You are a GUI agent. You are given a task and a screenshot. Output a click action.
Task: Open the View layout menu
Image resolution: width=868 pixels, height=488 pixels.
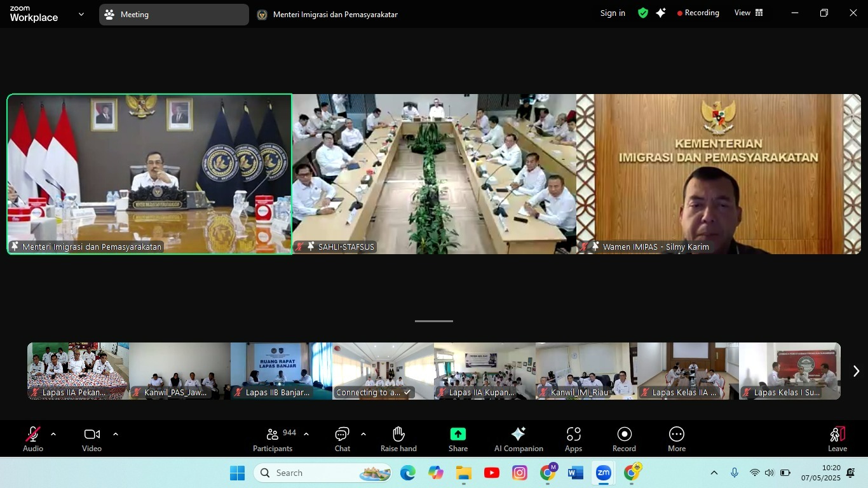(749, 13)
